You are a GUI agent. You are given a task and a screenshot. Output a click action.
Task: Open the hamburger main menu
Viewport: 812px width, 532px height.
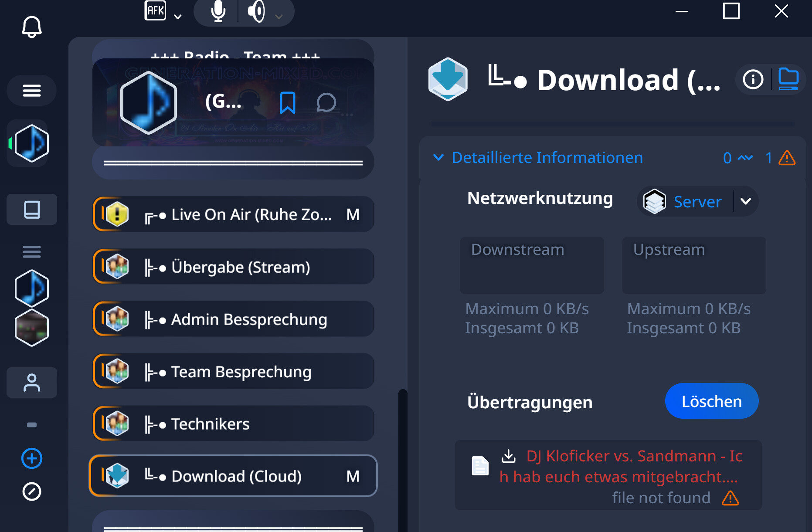click(31, 91)
